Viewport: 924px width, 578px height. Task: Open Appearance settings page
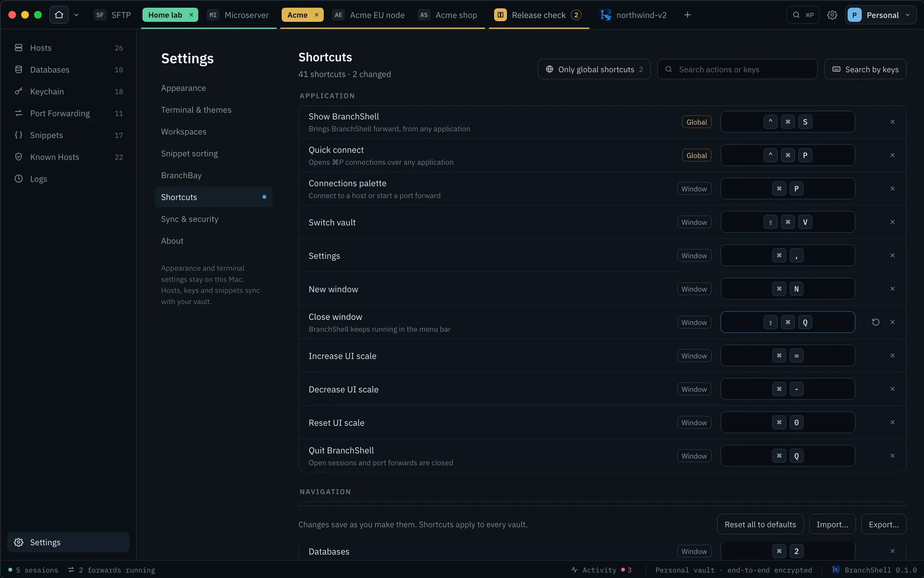click(213, 88)
